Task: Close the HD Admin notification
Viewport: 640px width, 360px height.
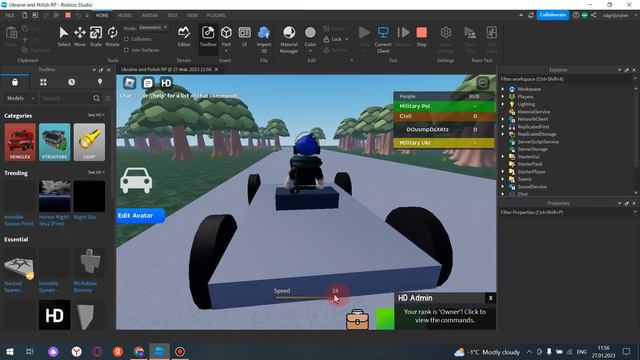Action: click(491, 298)
